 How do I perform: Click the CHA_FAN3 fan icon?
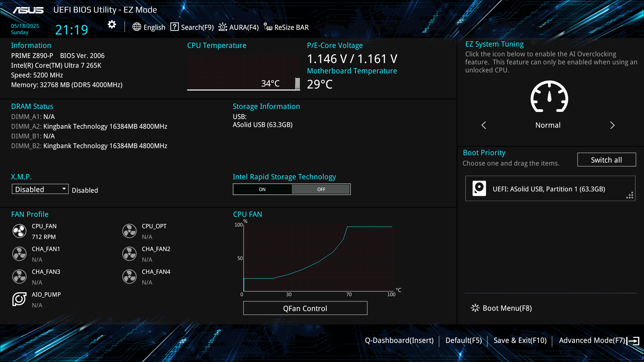(x=19, y=277)
